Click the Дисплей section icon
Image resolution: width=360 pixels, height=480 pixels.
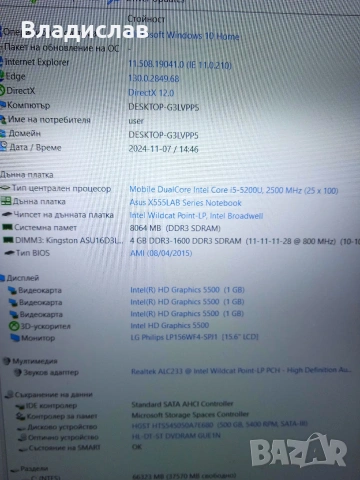[x=3, y=278]
